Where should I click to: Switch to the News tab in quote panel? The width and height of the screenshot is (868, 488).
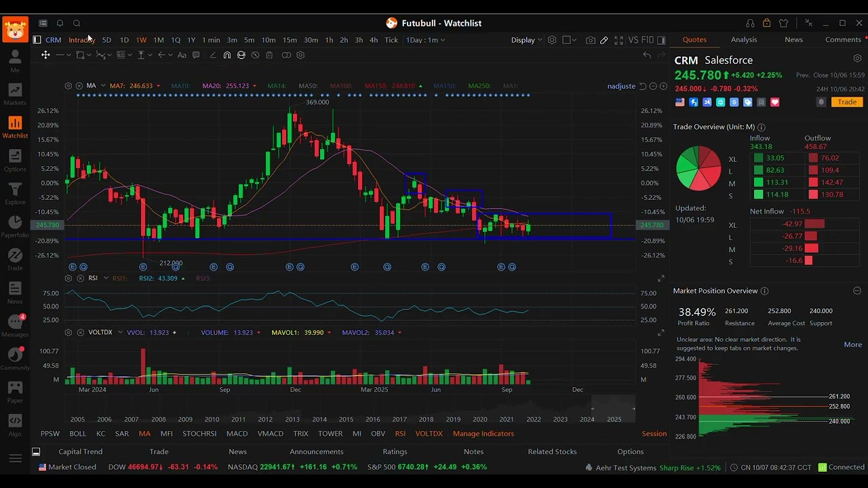(x=793, y=40)
